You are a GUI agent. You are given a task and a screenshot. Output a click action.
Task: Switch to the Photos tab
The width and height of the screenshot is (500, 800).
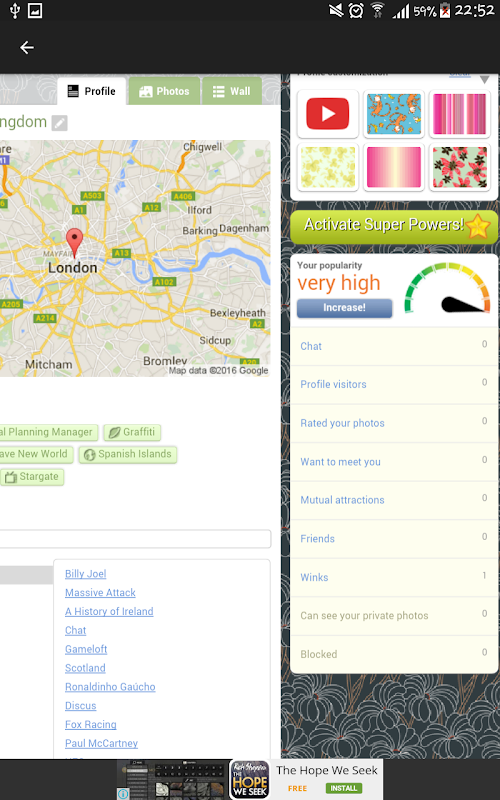click(164, 91)
